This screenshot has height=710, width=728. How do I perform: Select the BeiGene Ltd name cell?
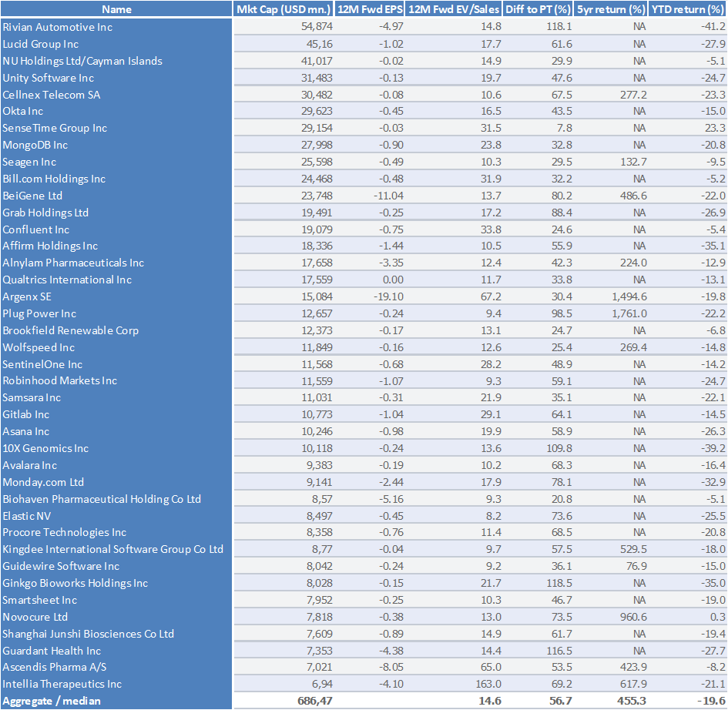click(x=32, y=196)
